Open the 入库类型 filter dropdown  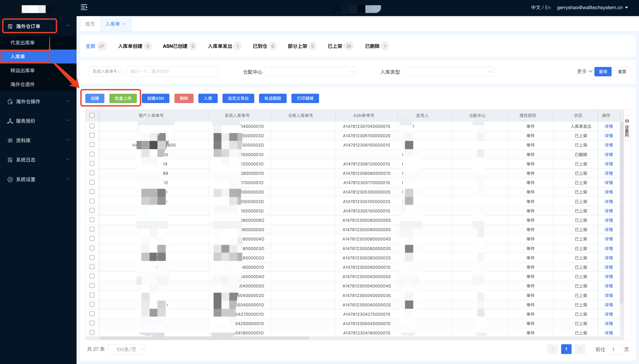click(x=448, y=72)
